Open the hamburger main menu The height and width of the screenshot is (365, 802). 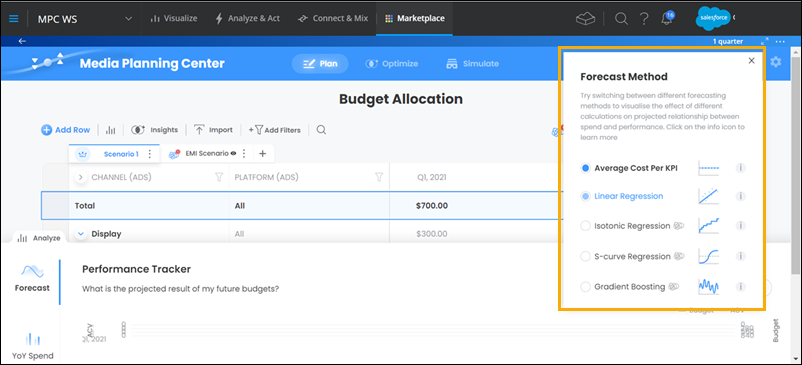14,18
